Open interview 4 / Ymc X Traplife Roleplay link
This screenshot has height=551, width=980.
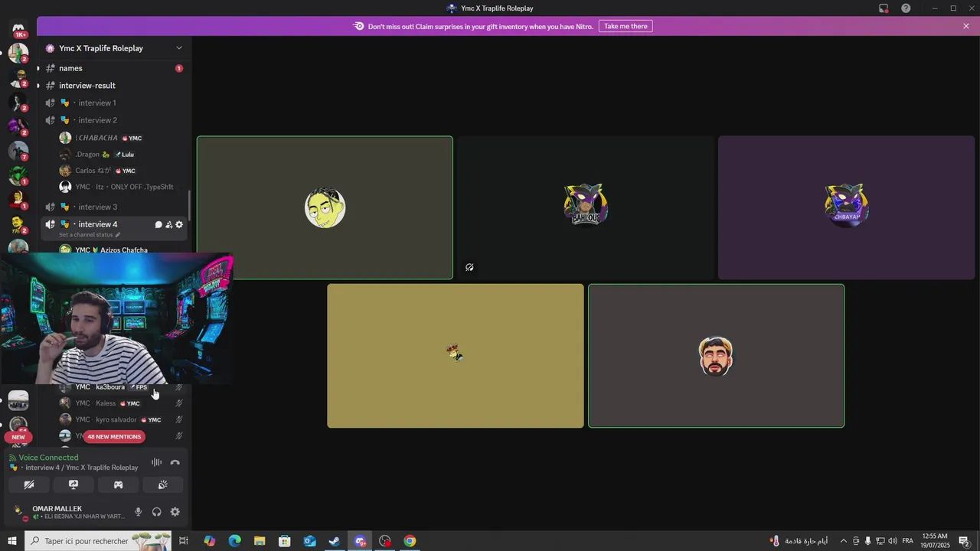[x=81, y=468]
